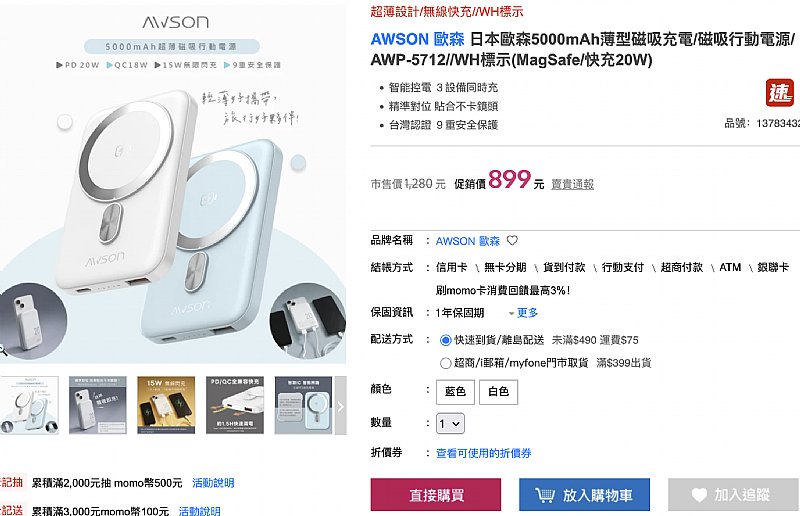
Task: View the phone with magnetic pack thumbnail
Action: (97, 405)
